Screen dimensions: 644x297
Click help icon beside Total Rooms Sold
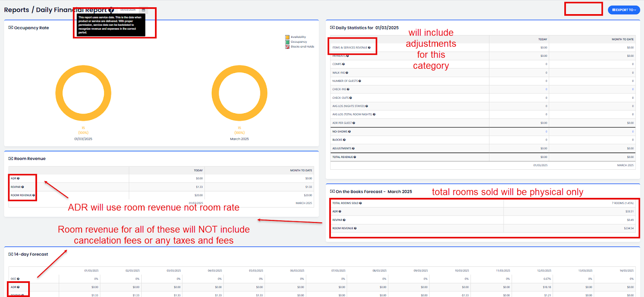(360, 203)
